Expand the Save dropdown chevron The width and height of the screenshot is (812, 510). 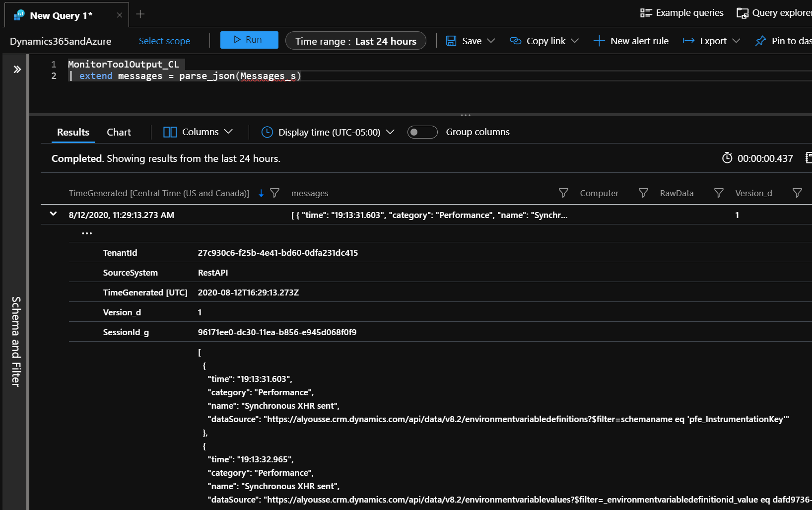[491, 41]
